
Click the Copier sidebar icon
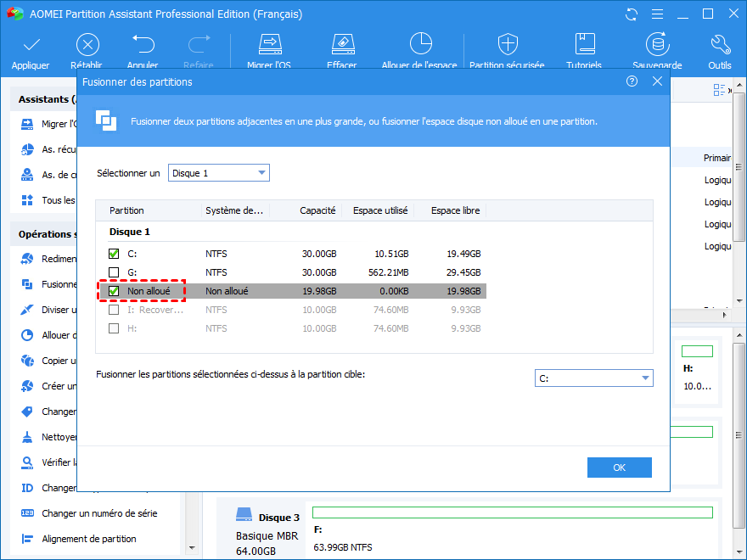point(27,361)
